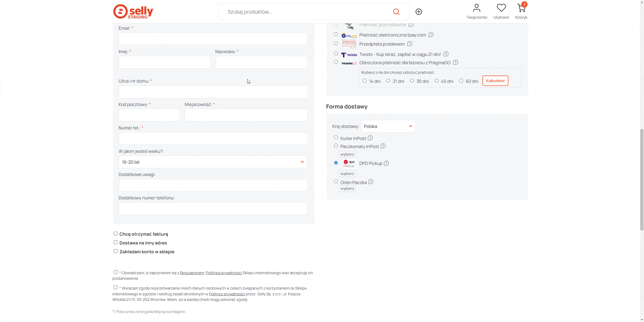
Task: Click the Selly Staging logo
Action: [x=133, y=12]
